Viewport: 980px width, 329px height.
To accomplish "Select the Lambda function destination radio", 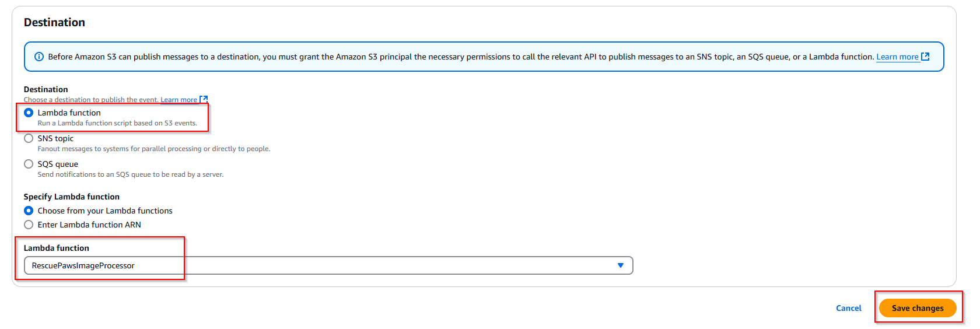I will [x=29, y=113].
